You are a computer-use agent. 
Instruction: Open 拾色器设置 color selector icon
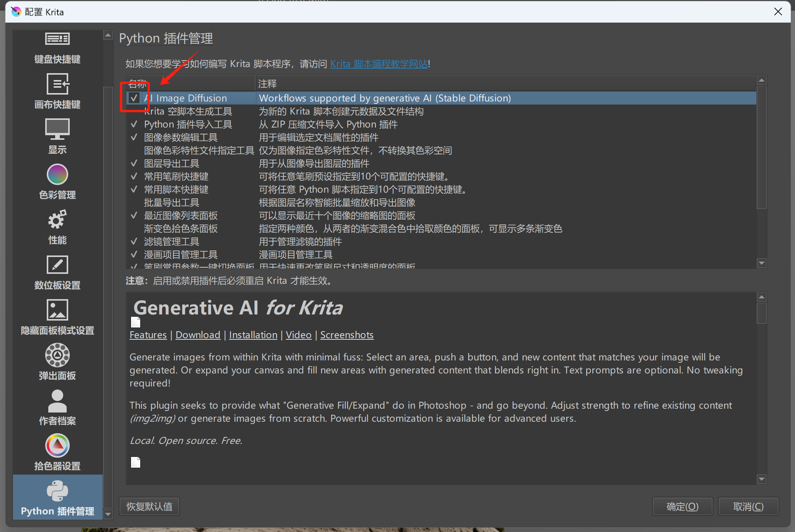point(57,445)
